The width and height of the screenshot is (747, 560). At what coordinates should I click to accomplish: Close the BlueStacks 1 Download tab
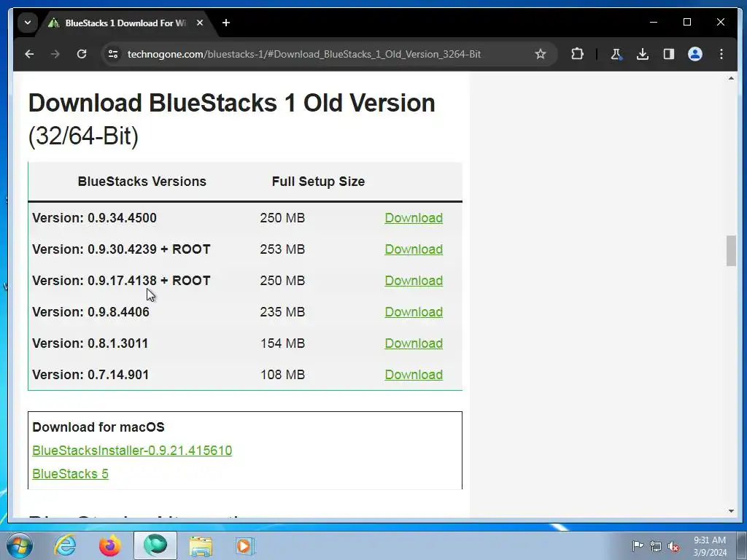click(x=200, y=23)
